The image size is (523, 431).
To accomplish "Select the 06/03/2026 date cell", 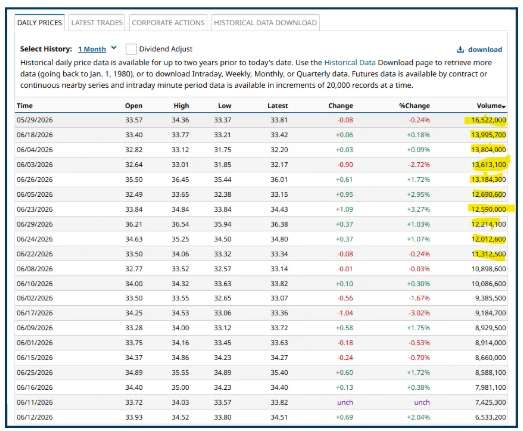I will pyautogui.click(x=35, y=164).
